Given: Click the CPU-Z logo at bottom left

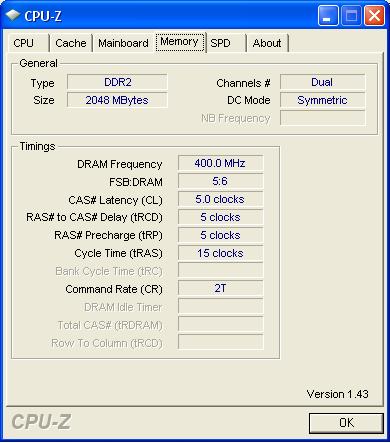Looking at the screenshot, I should pyautogui.click(x=41, y=422).
